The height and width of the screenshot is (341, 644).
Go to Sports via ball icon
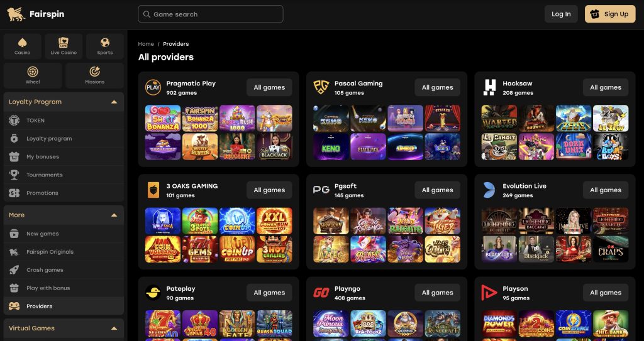pyautogui.click(x=105, y=42)
